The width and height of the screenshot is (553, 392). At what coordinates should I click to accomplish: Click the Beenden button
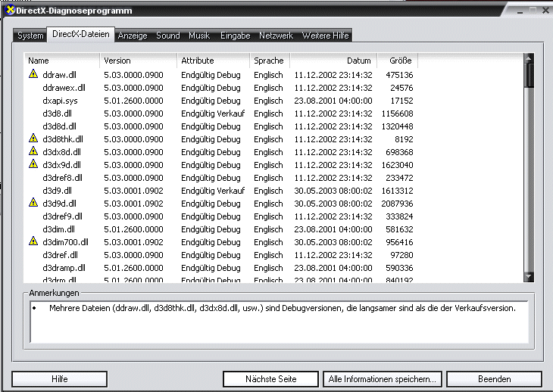click(x=494, y=379)
